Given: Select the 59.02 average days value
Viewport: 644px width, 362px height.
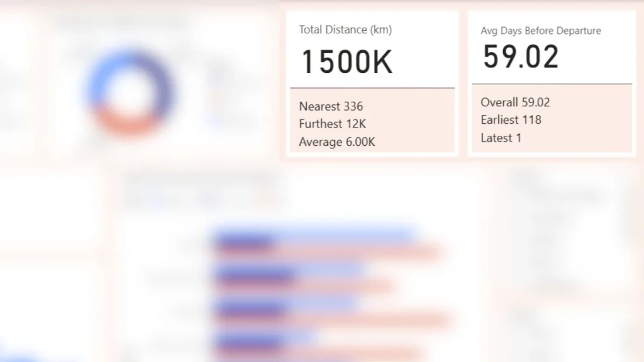Looking at the screenshot, I should (x=521, y=57).
